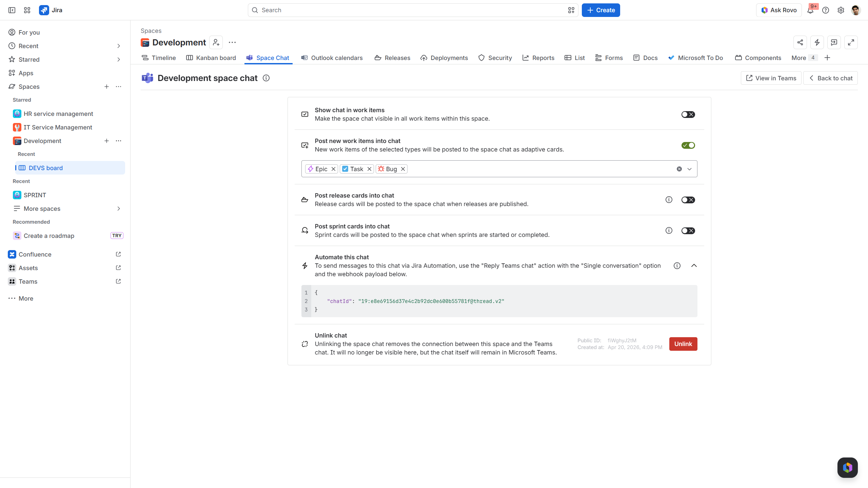
Task: Click View in Teams button
Action: coord(771,78)
